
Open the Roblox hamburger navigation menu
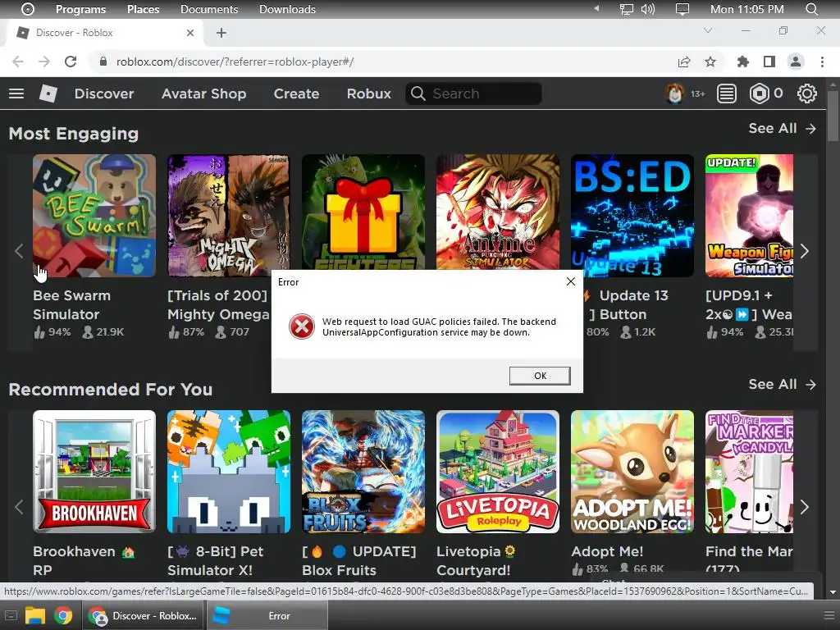click(x=16, y=94)
